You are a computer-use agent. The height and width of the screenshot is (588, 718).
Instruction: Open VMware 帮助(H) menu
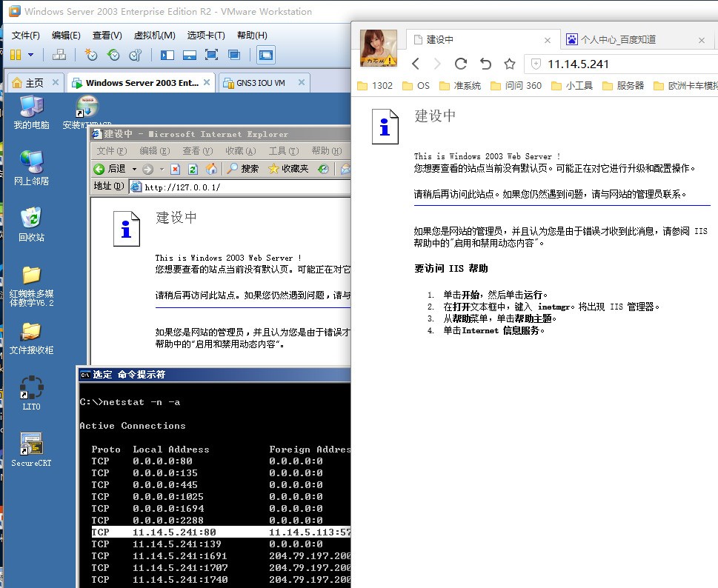point(252,36)
